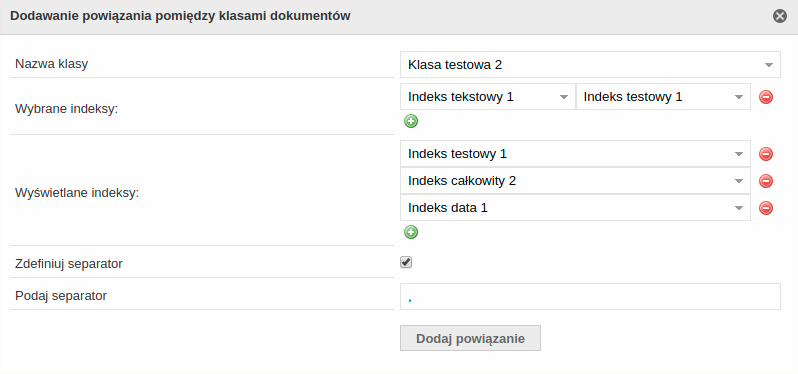This screenshot has width=798, height=374.
Task: Click the Wyświetlane indeksy label
Action: click(x=77, y=193)
